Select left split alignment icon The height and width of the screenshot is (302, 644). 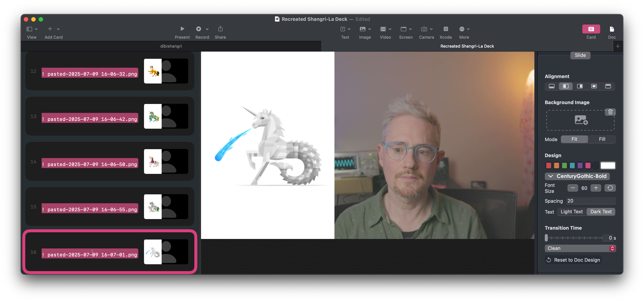tap(566, 86)
